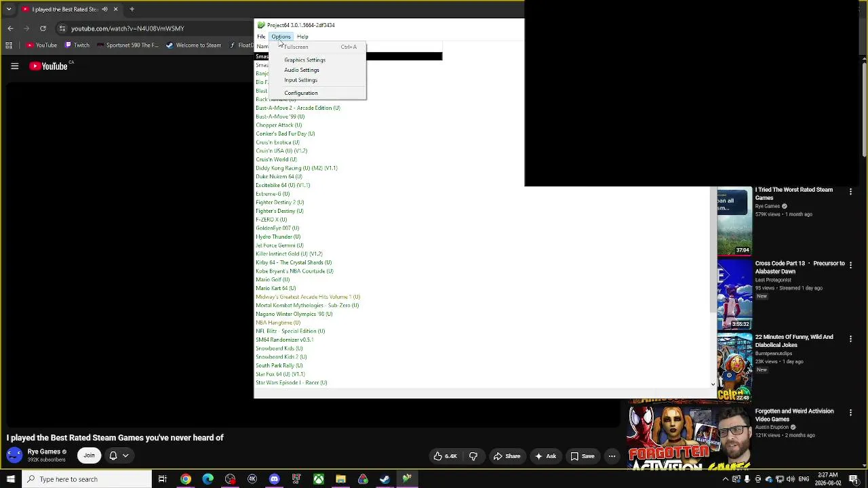Select Kirby 64 - The Crystal Shards
The width and height of the screenshot is (868, 488).
[294, 262]
